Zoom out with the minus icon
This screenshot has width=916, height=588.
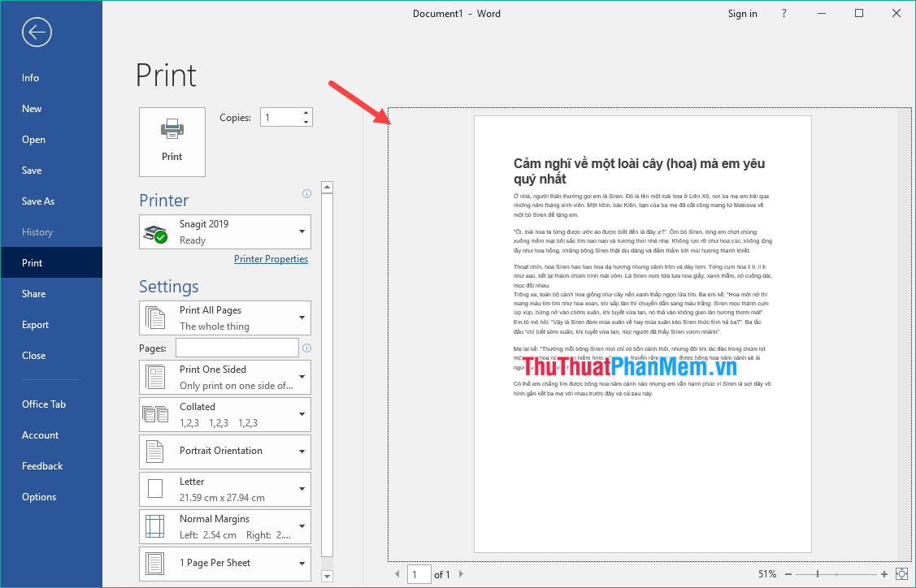789,574
